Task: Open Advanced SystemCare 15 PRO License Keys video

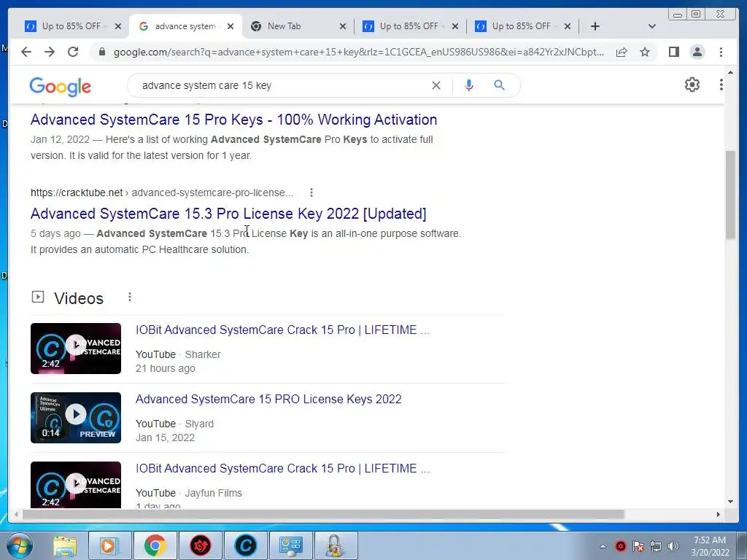Action: [x=268, y=399]
